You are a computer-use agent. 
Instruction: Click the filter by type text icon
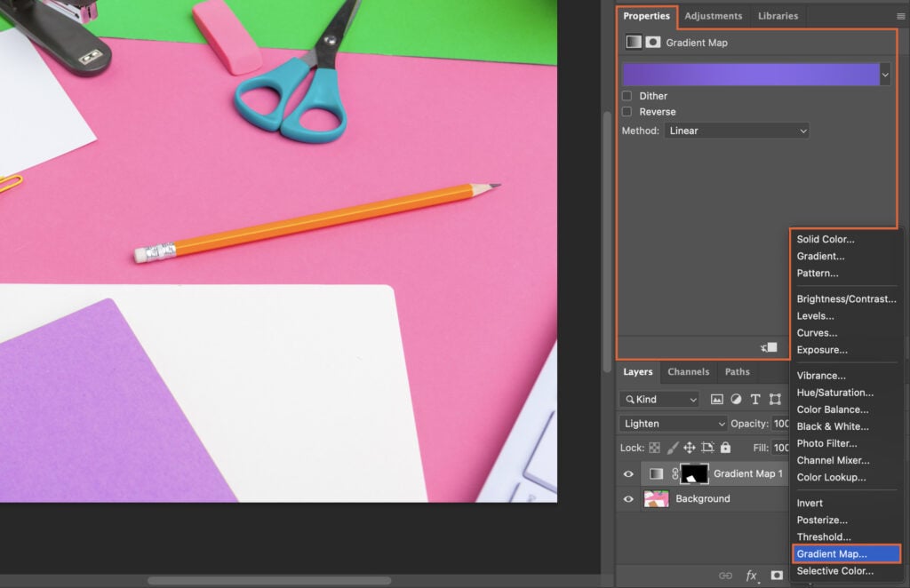click(x=755, y=399)
